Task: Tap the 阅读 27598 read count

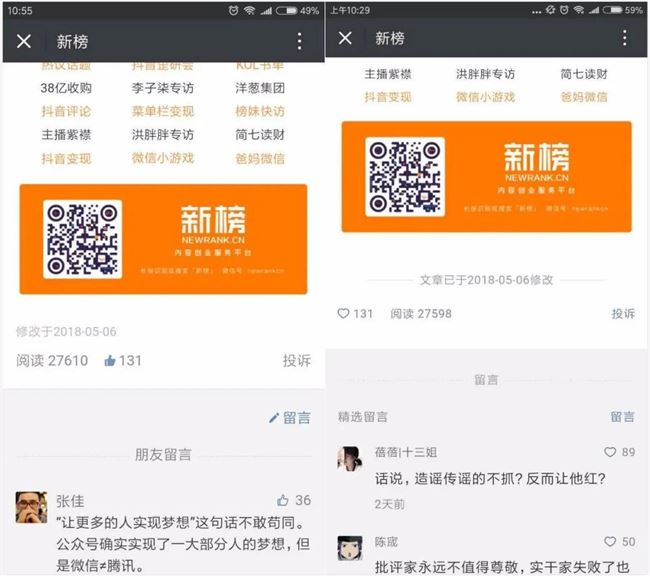Action: (421, 314)
